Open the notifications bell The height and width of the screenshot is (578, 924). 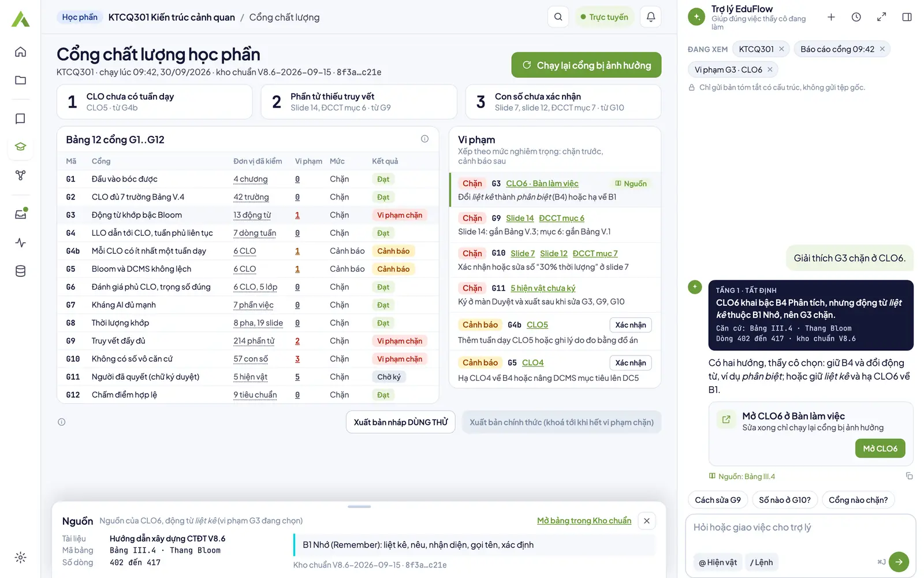tap(651, 17)
